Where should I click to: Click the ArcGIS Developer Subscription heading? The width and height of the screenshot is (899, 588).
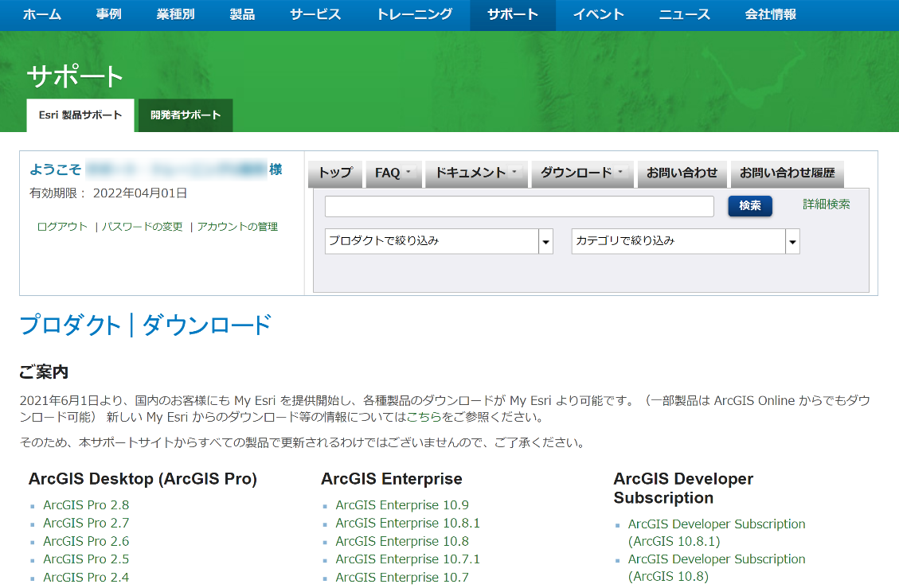pos(683,489)
